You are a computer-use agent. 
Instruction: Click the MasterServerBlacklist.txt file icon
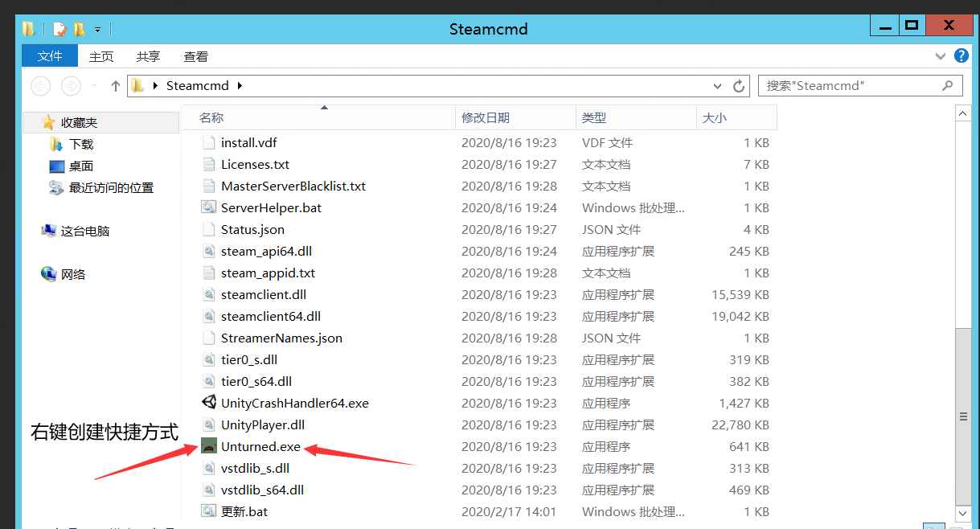click(209, 187)
